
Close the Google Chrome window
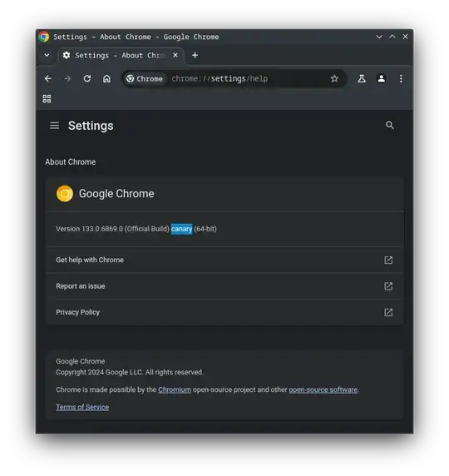[x=405, y=37]
